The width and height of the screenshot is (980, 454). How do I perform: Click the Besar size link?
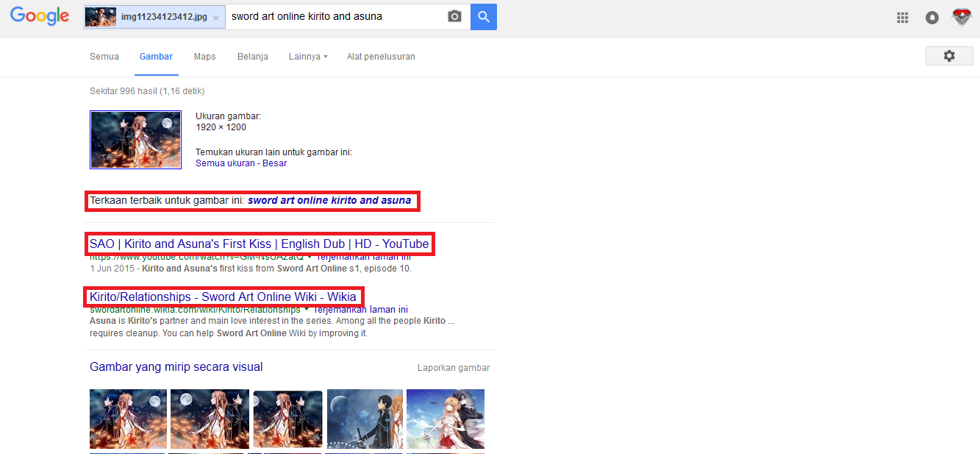pos(274,163)
